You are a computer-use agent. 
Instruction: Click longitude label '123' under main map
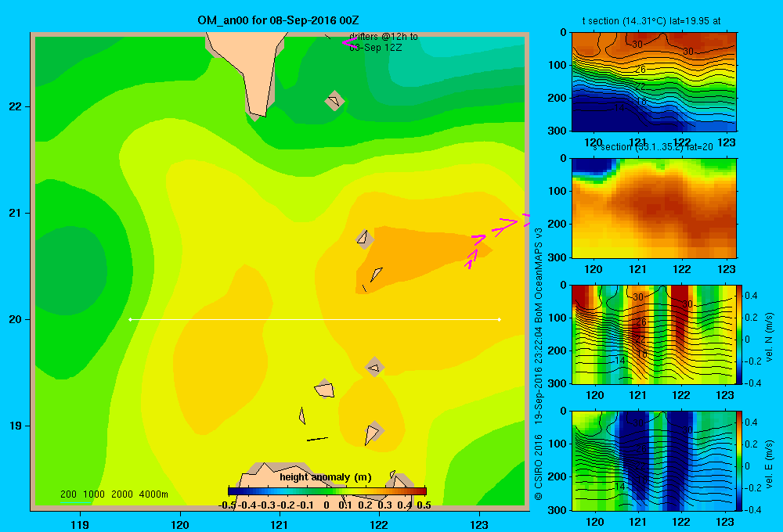[x=479, y=524]
